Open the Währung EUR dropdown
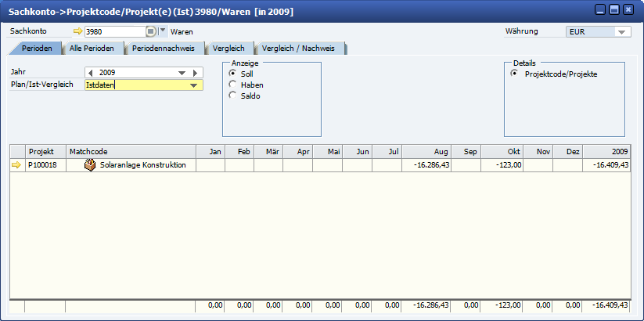This screenshot has height=321, width=644. pos(622,32)
